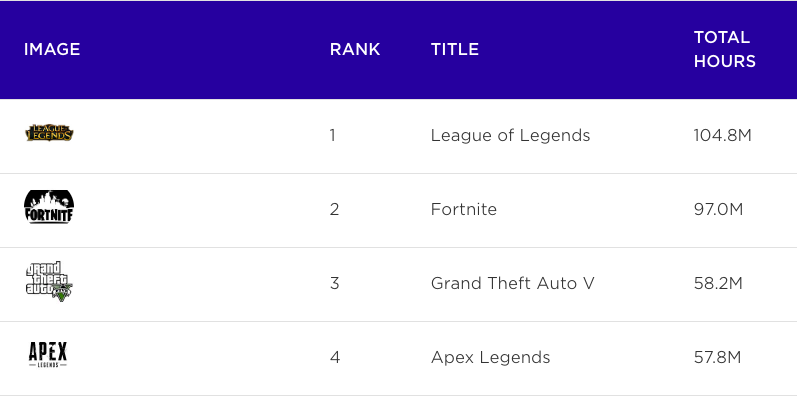Click rank number 1 cell
The width and height of the screenshot is (797, 397).
pyautogui.click(x=332, y=136)
